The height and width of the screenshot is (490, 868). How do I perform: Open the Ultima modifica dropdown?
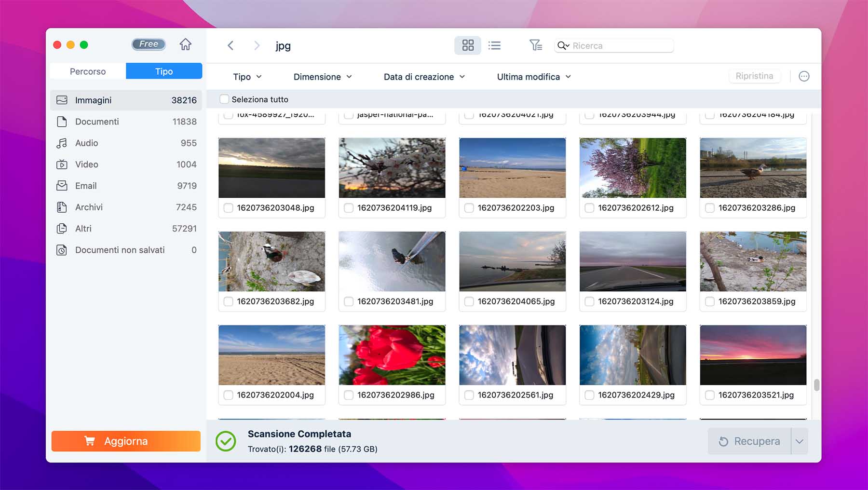click(534, 77)
